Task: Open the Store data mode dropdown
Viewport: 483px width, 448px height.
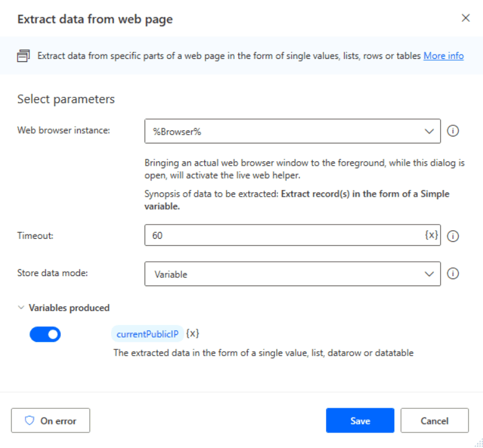Action: 292,274
